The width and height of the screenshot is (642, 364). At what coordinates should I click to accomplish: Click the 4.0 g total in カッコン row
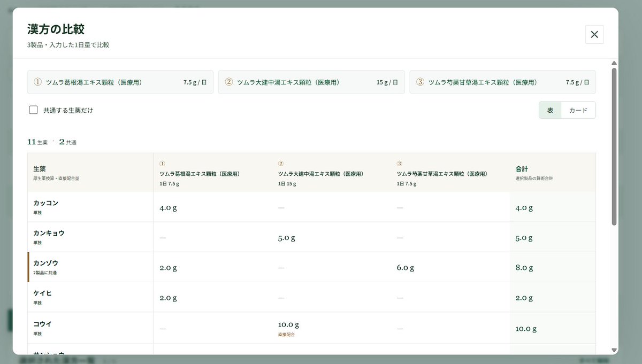coord(524,208)
